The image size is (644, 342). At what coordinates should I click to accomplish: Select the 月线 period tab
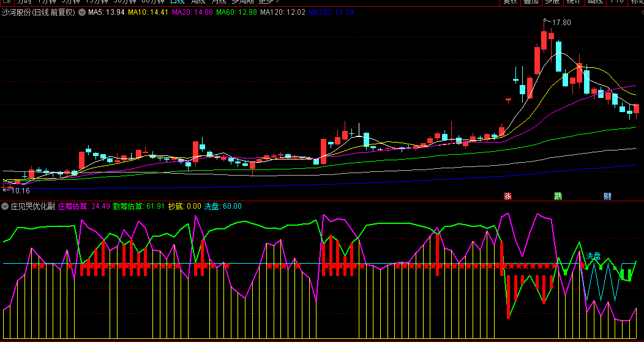(219, 2)
